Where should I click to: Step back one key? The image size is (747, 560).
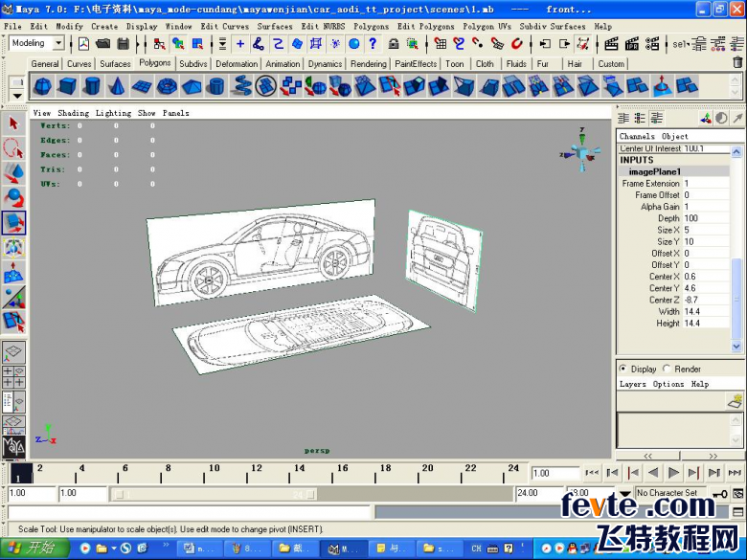[633, 473]
